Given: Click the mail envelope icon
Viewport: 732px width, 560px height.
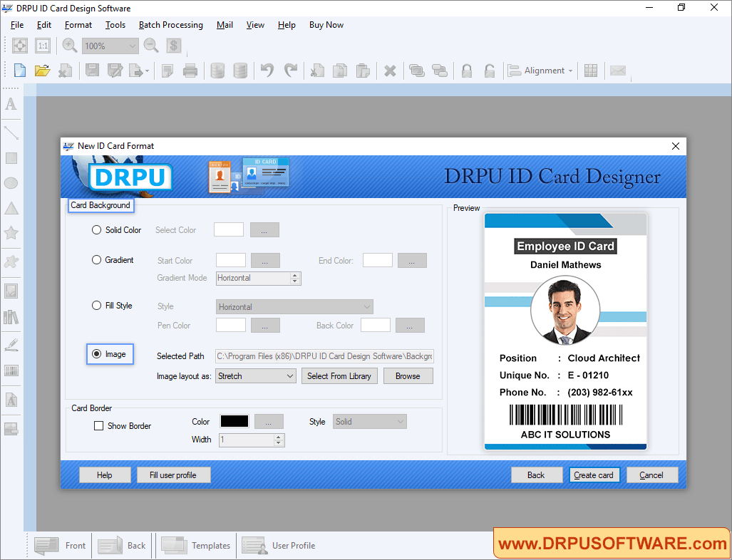Looking at the screenshot, I should coord(618,71).
